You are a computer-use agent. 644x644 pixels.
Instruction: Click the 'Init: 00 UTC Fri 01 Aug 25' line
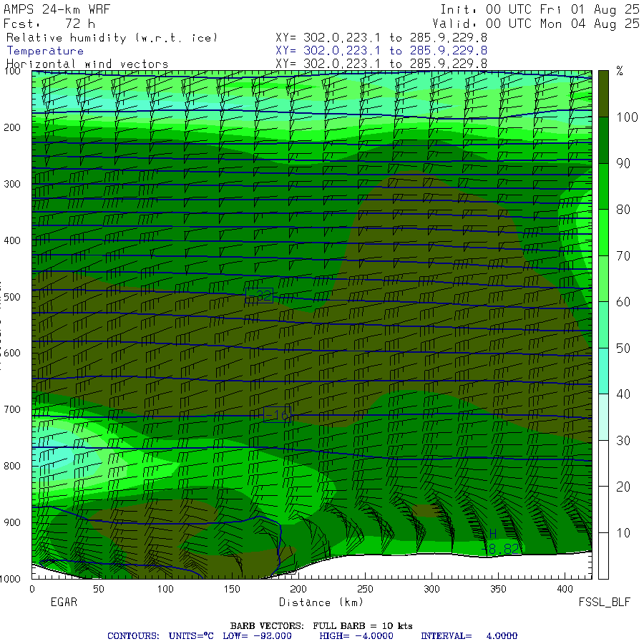pos(540,9)
